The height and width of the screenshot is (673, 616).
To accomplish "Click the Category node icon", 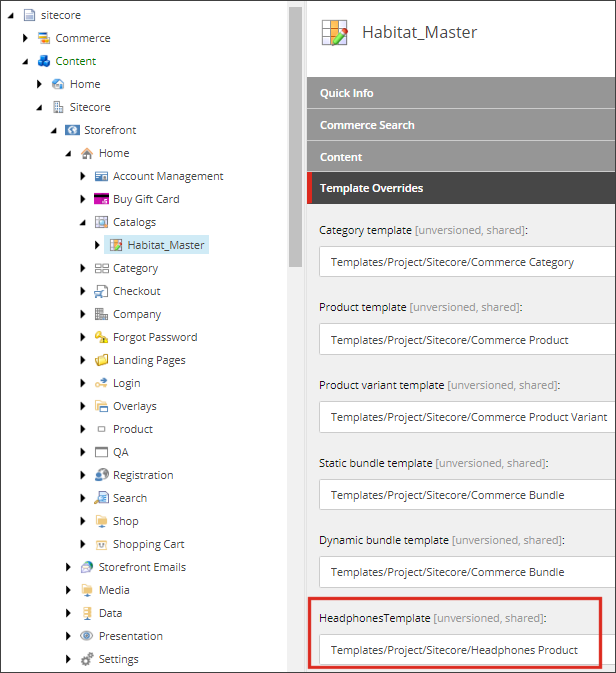I will 101,268.
